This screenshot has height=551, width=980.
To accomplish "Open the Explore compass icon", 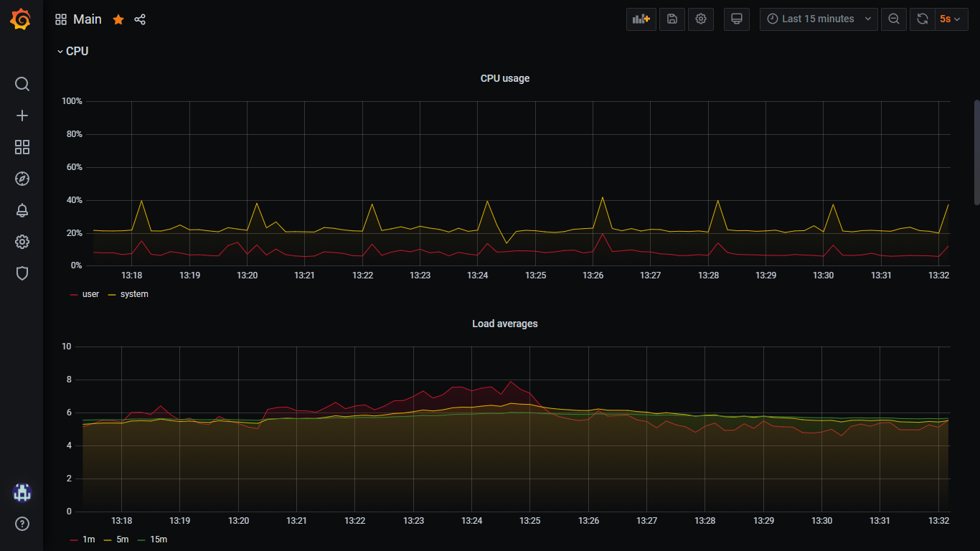I will click(x=22, y=179).
